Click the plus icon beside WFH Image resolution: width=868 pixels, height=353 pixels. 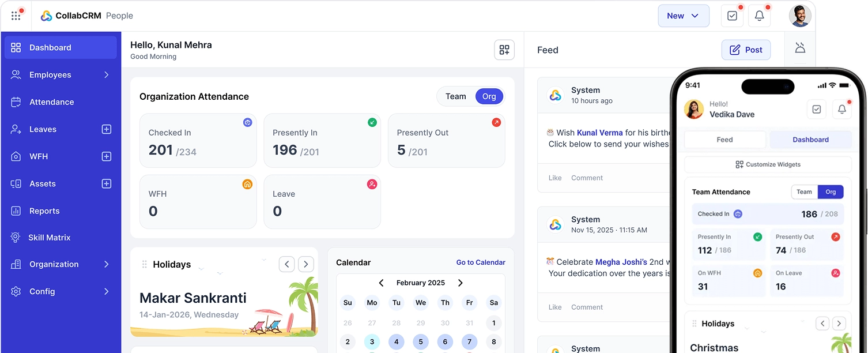click(106, 156)
